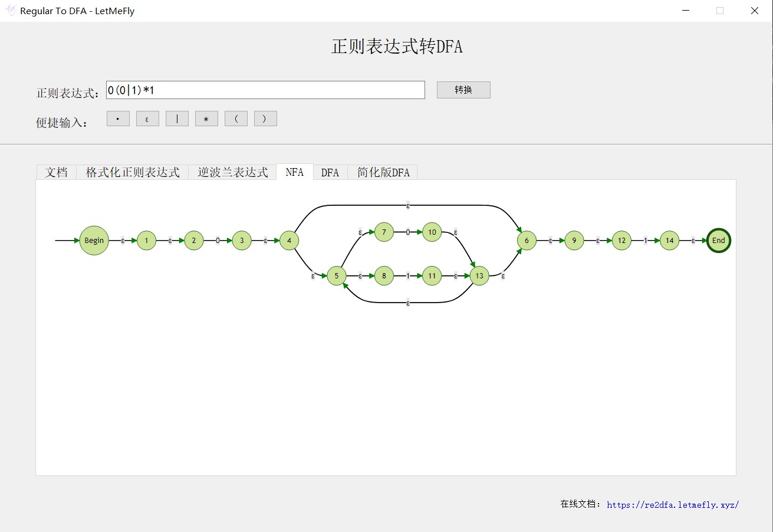Click the 1 edge label between nodes 8 and 11
This screenshot has height=532, width=773.
[408, 275]
